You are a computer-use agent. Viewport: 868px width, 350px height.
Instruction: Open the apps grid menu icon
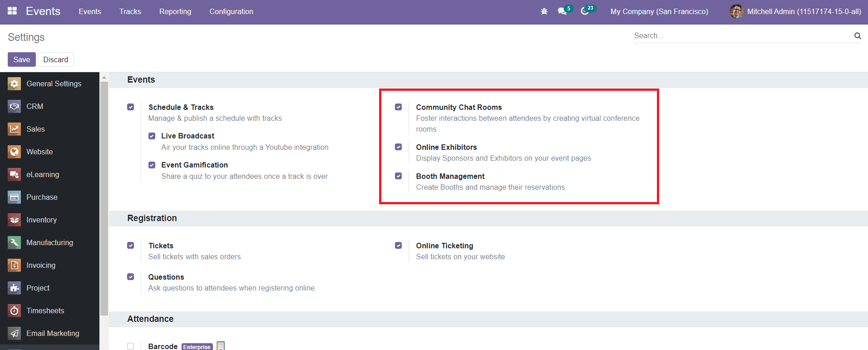pyautogui.click(x=12, y=11)
